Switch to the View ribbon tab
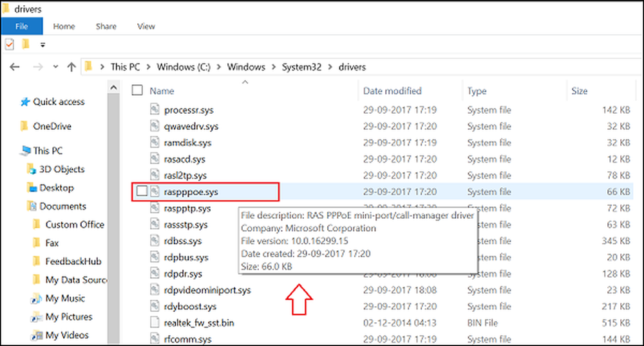The image size is (644, 346). pyautogui.click(x=146, y=26)
